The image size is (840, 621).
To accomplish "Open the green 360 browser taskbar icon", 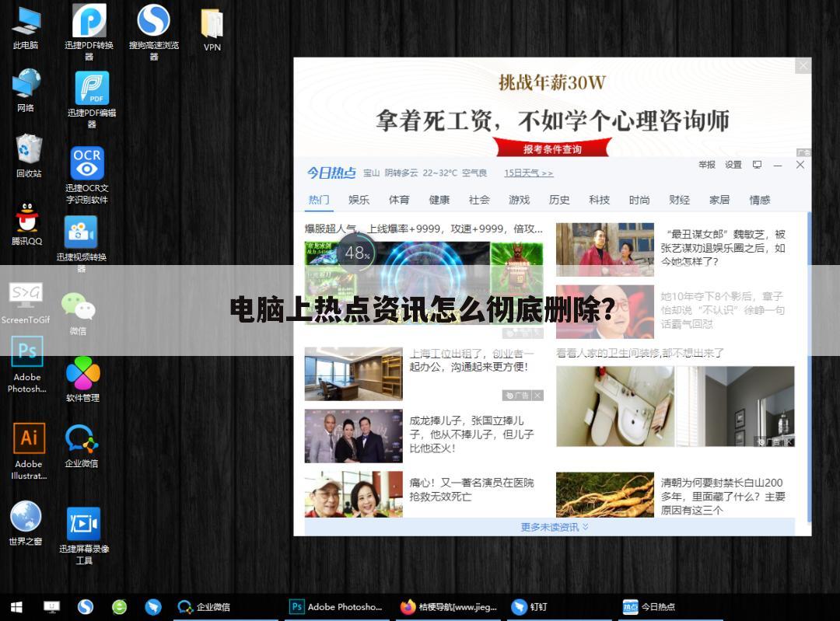I will click(119, 607).
